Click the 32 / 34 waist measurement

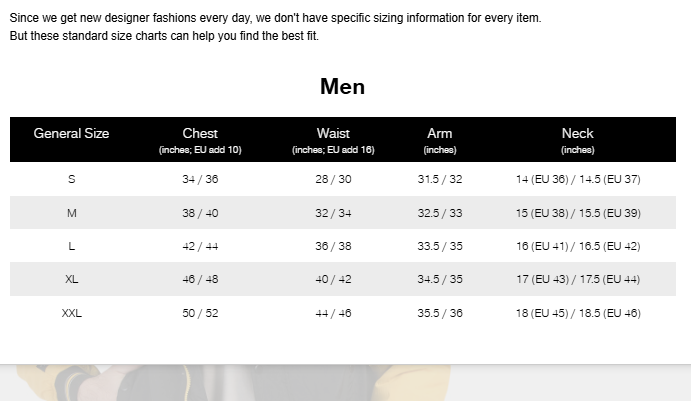coord(333,213)
